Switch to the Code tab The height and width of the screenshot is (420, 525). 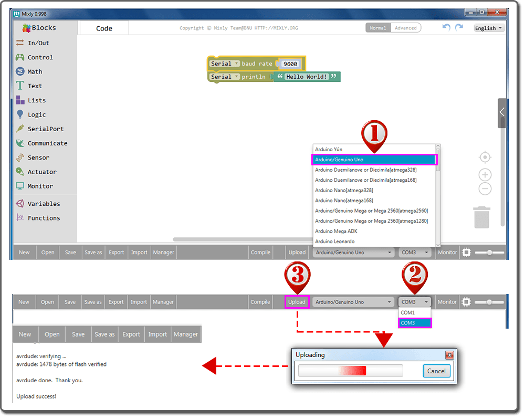(104, 28)
